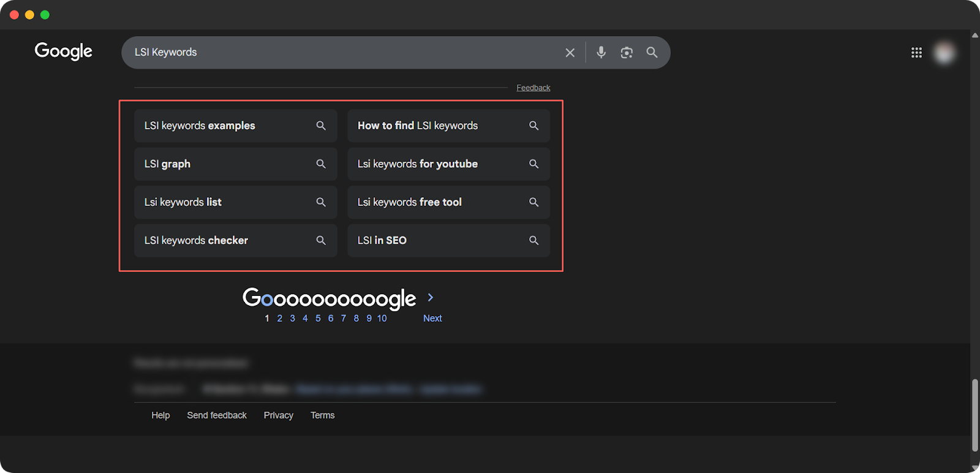The image size is (980, 473).
Task: Click magnifier icon beside 'How to find LSI keywords'
Action: (x=534, y=126)
